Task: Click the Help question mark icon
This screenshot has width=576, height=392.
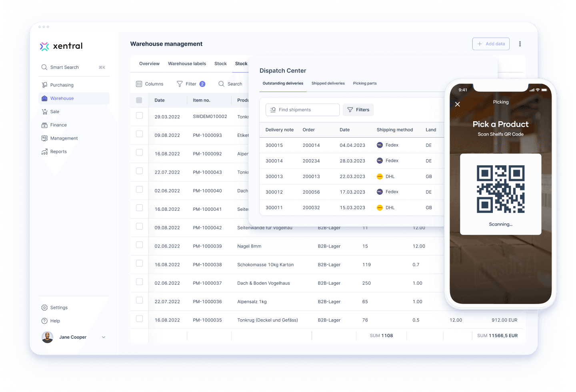Action: coord(44,321)
